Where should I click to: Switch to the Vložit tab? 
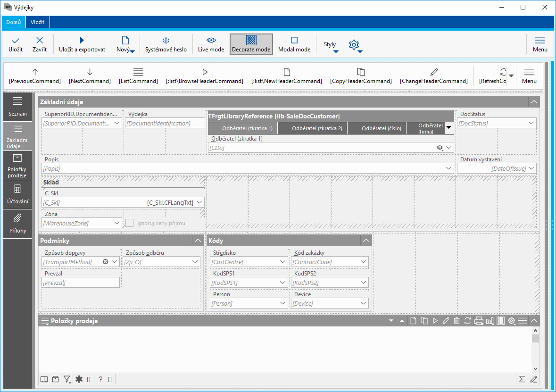(38, 22)
